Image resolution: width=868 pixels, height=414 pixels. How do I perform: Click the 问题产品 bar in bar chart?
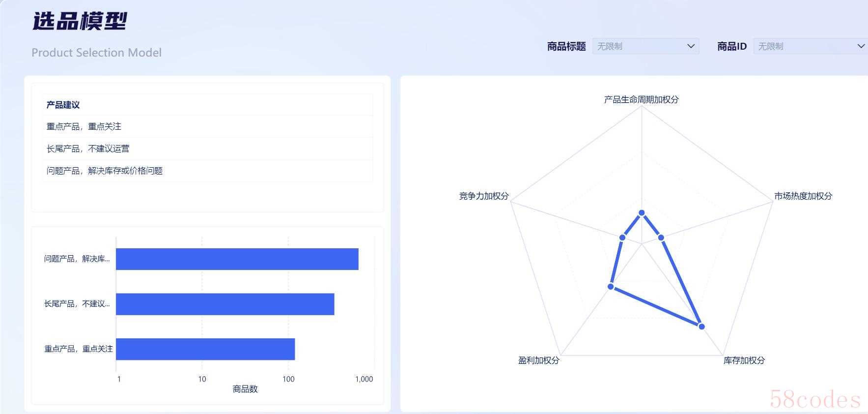[x=237, y=259]
